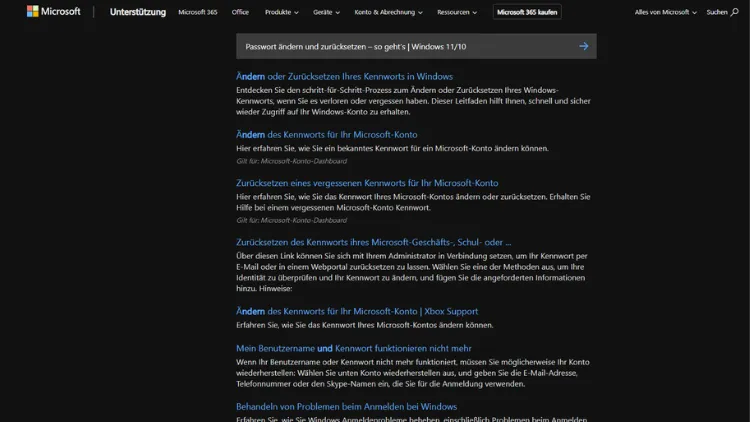750x422 pixels.
Task: Expand the Konto & Abrechnung dropdown
Action: click(x=388, y=12)
